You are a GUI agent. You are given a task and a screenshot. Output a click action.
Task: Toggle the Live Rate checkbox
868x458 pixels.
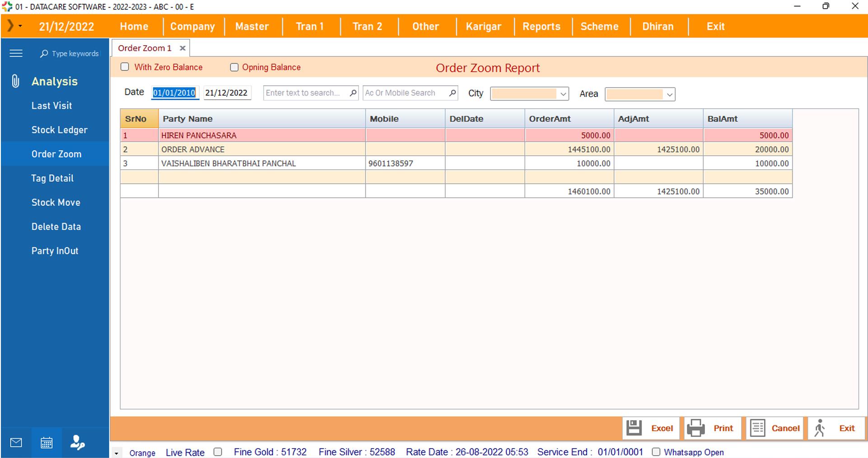(218, 452)
